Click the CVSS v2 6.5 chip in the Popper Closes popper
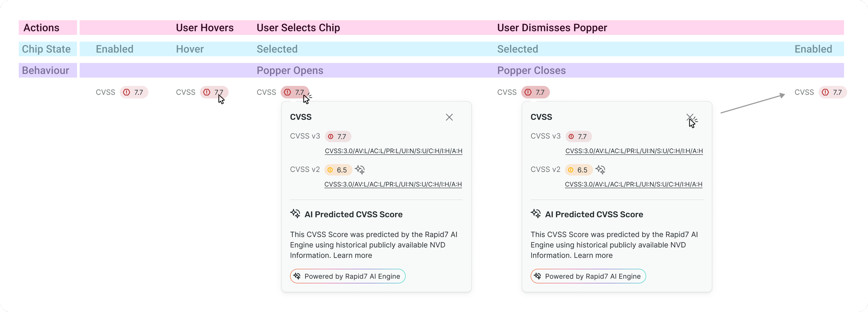 (578, 170)
